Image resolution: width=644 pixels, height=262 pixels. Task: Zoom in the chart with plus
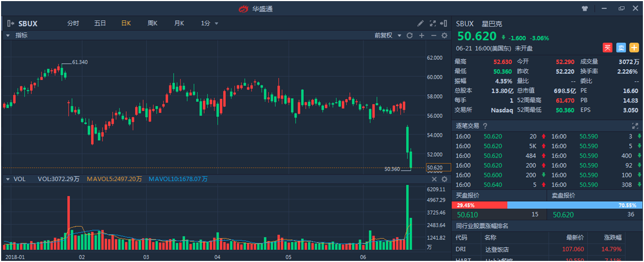click(421, 36)
